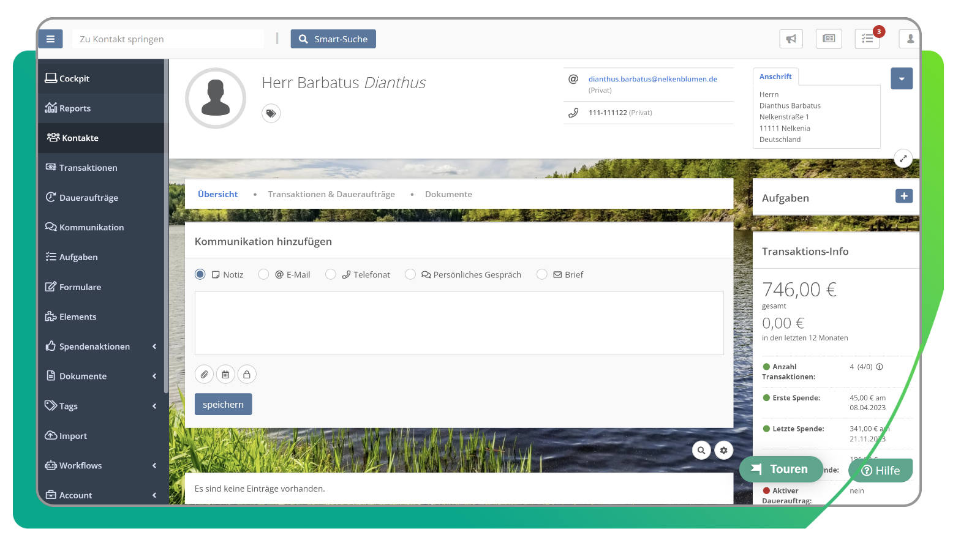Open the user profile icon top right
The width and height of the screenshot is (980, 551).
[909, 39]
